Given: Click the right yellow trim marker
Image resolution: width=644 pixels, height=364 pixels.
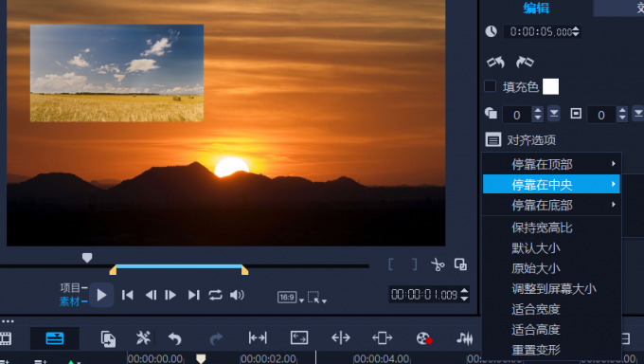Looking at the screenshot, I should [x=244, y=270].
